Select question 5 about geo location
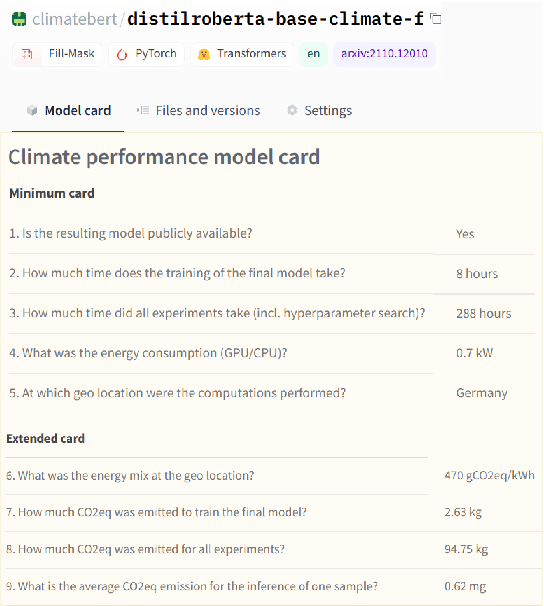The height and width of the screenshot is (606, 544). click(178, 393)
